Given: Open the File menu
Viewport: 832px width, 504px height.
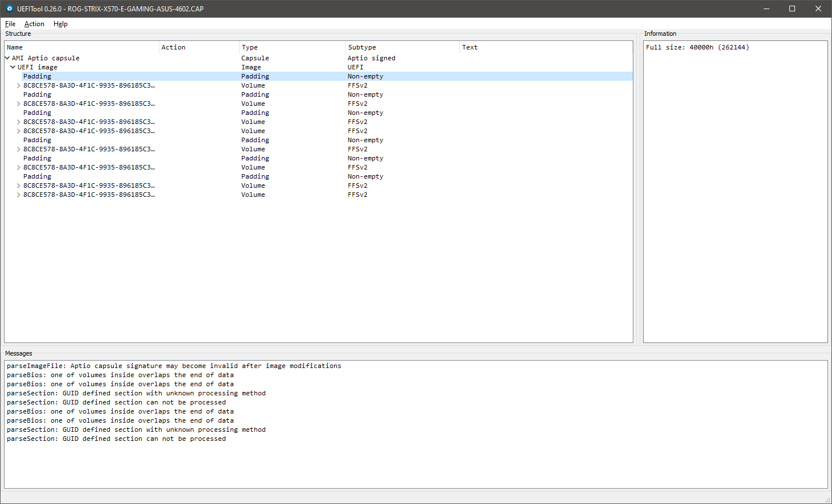Looking at the screenshot, I should [x=10, y=24].
